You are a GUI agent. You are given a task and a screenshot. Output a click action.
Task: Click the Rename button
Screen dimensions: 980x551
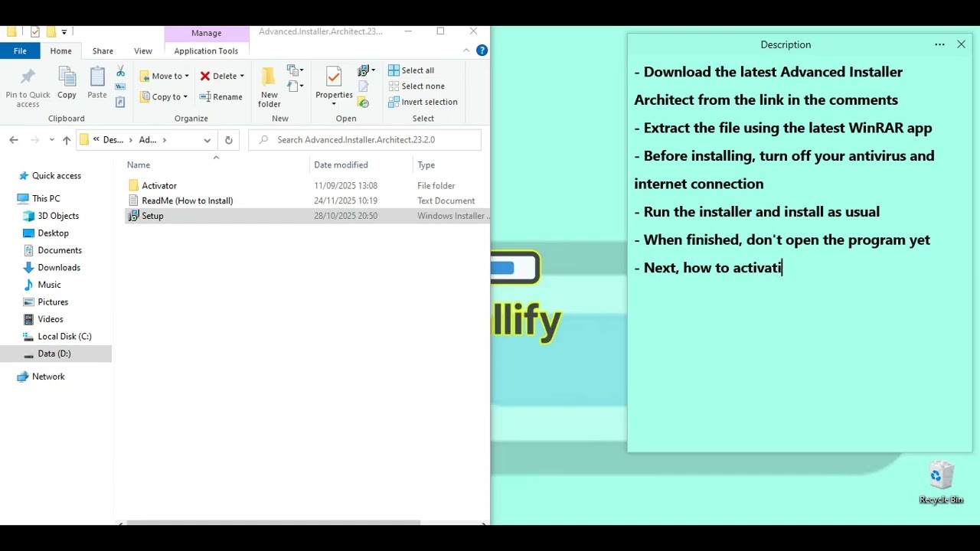[x=221, y=97]
